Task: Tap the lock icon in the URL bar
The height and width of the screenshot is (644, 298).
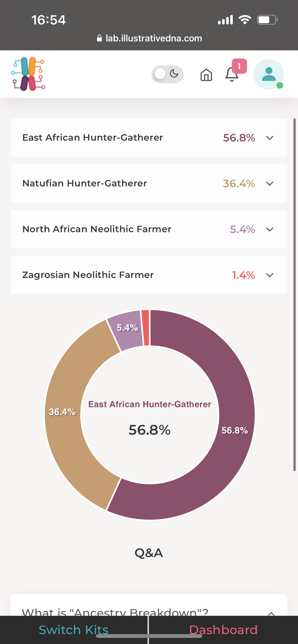Action: click(x=100, y=38)
